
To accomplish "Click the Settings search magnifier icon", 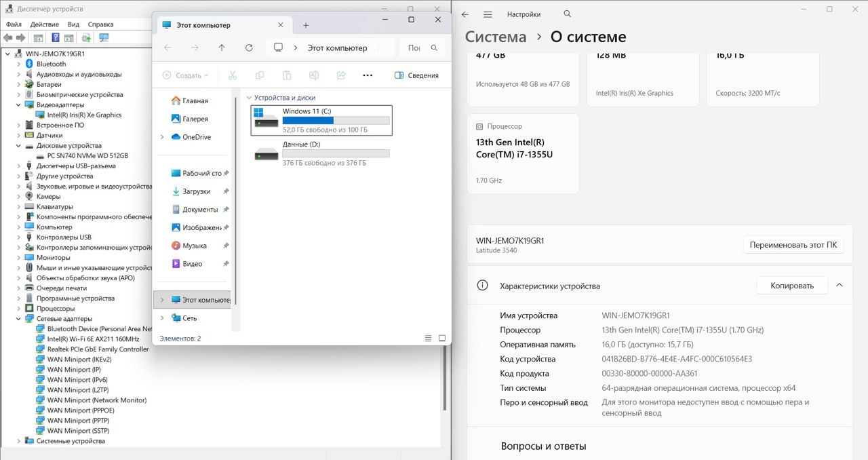I will pos(568,14).
